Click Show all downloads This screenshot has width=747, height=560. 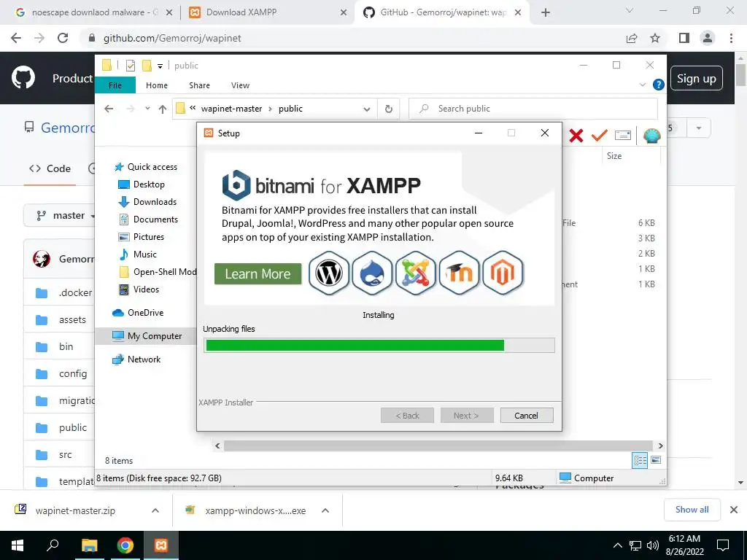692,510
